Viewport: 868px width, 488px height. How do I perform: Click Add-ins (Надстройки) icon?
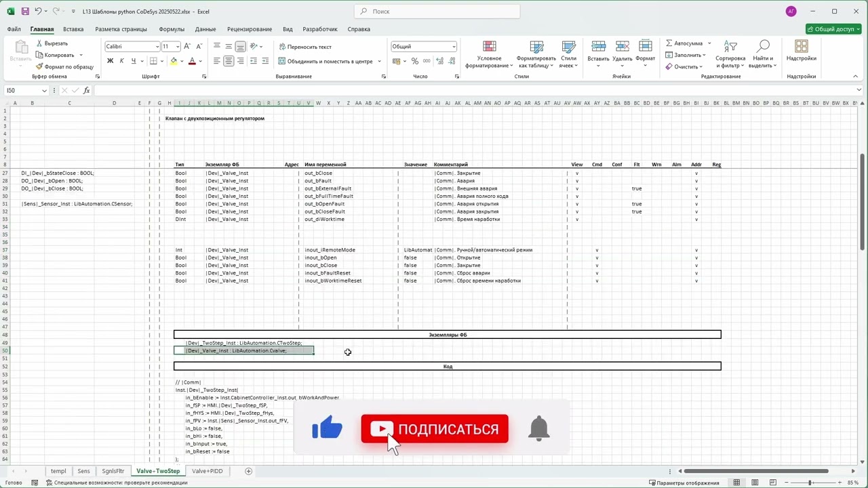tap(802, 47)
